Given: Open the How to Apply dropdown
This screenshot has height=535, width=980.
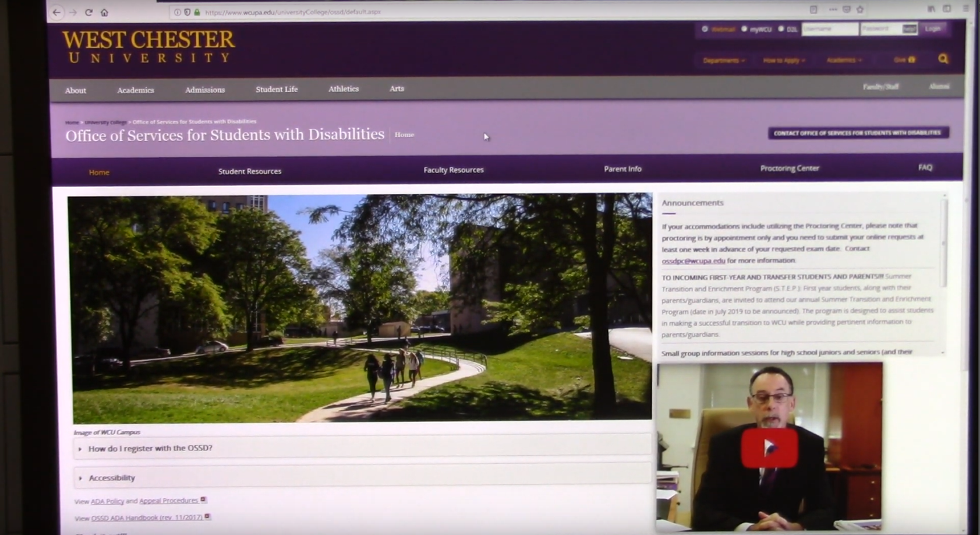Looking at the screenshot, I should [784, 60].
